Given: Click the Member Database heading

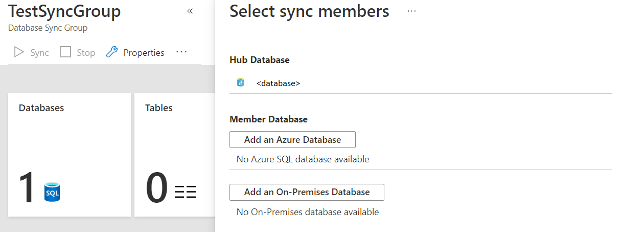Looking at the screenshot, I should tap(269, 119).
